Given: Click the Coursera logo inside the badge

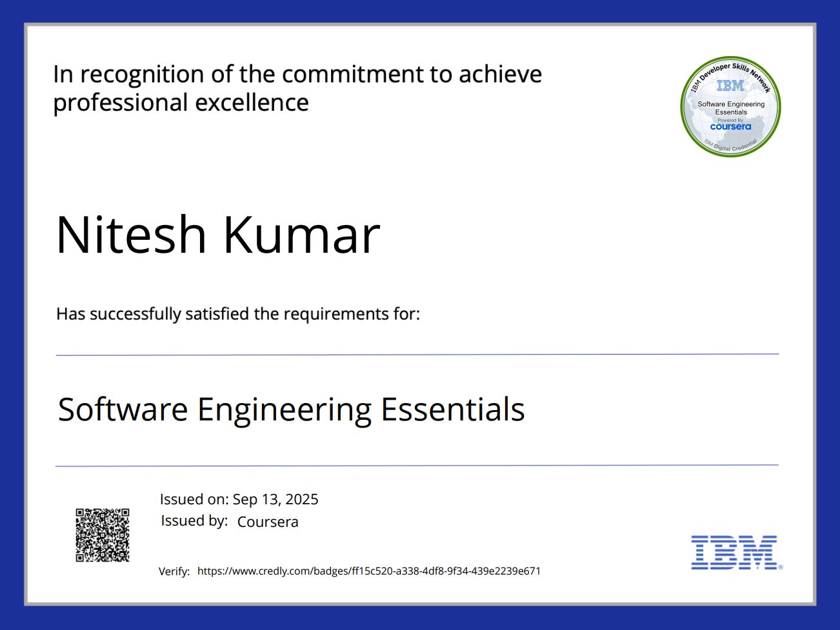Looking at the screenshot, I should pyautogui.click(x=730, y=127).
